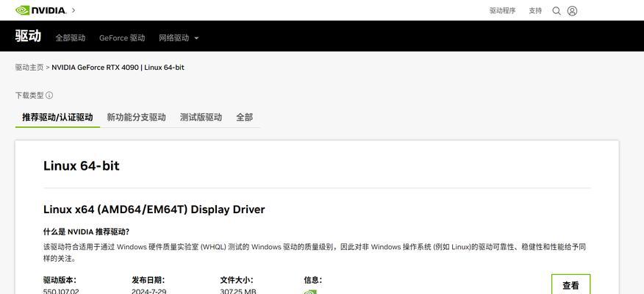Image resolution: width=644 pixels, height=294 pixels.
Task: Switch to the 新功能分支驱动 tab
Action: point(136,118)
